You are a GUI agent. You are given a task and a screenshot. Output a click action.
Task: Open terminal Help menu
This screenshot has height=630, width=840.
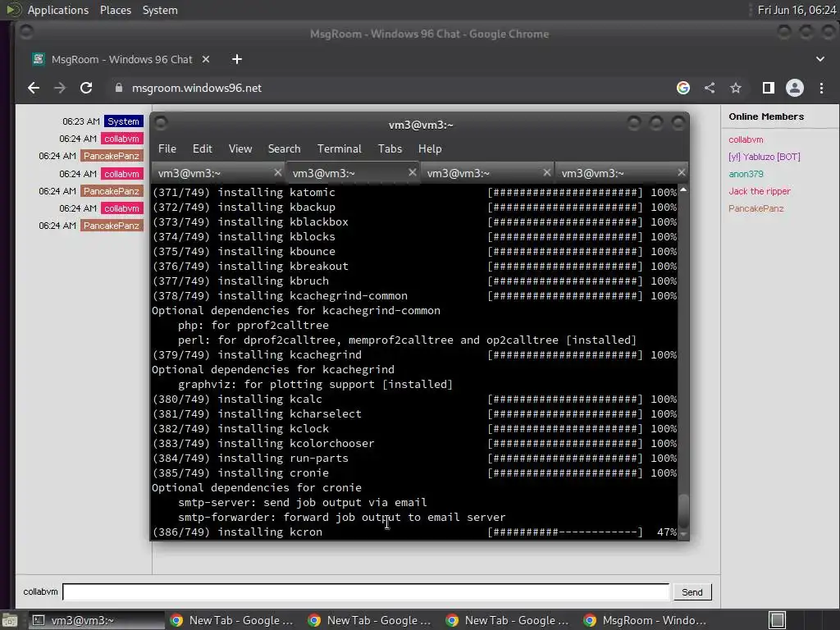click(430, 149)
